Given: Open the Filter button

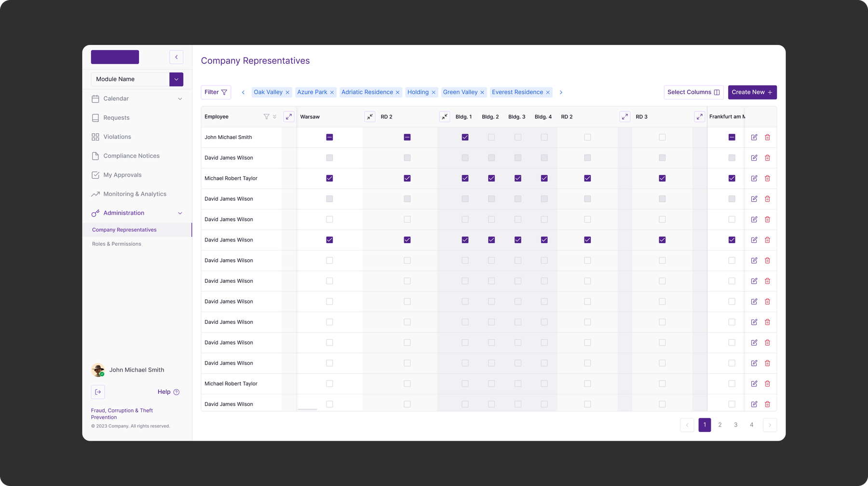Looking at the screenshot, I should (216, 92).
